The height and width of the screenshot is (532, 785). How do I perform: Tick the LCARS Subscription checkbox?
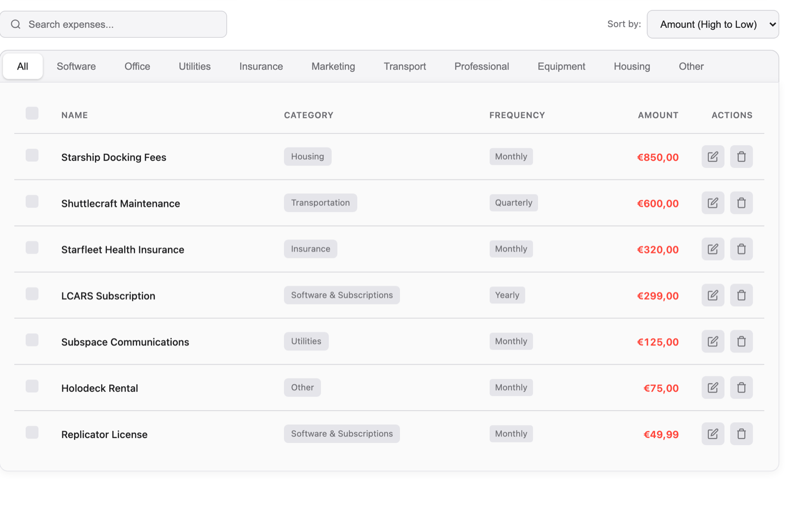tap(32, 294)
